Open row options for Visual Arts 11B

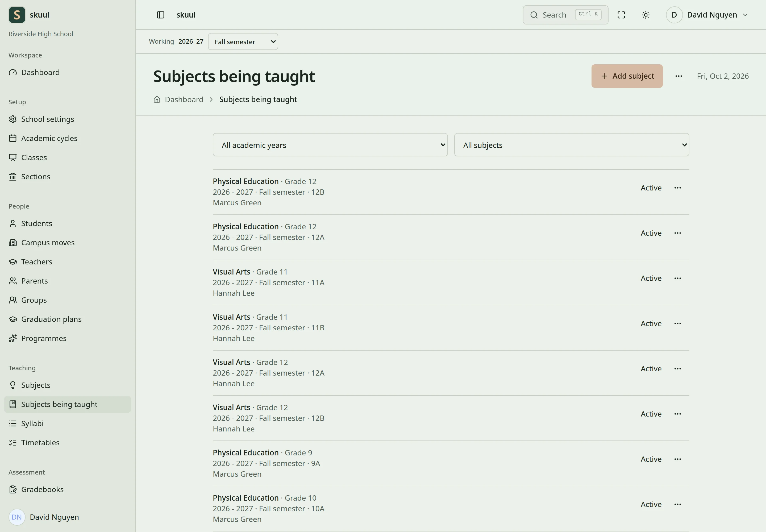677,323
